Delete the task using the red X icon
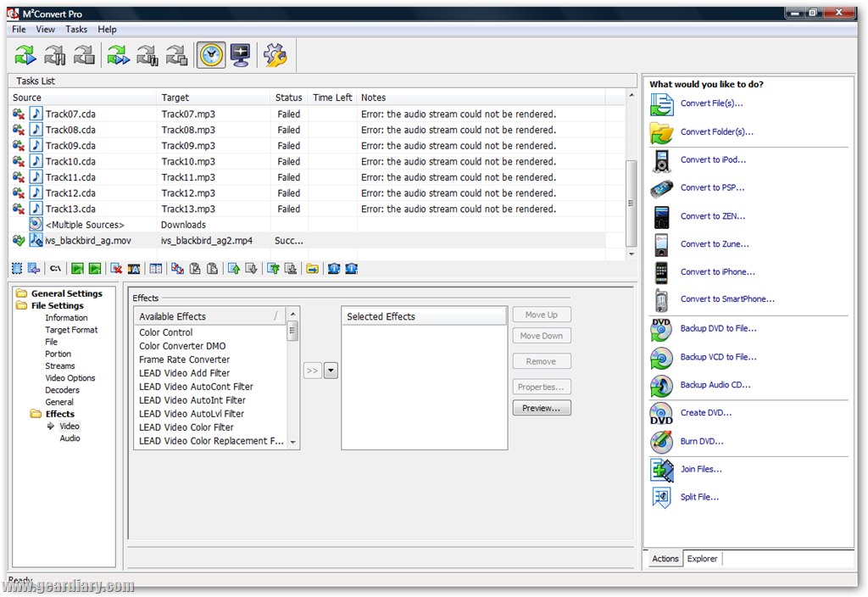This screenshot has width=868, height=597. 116,269
